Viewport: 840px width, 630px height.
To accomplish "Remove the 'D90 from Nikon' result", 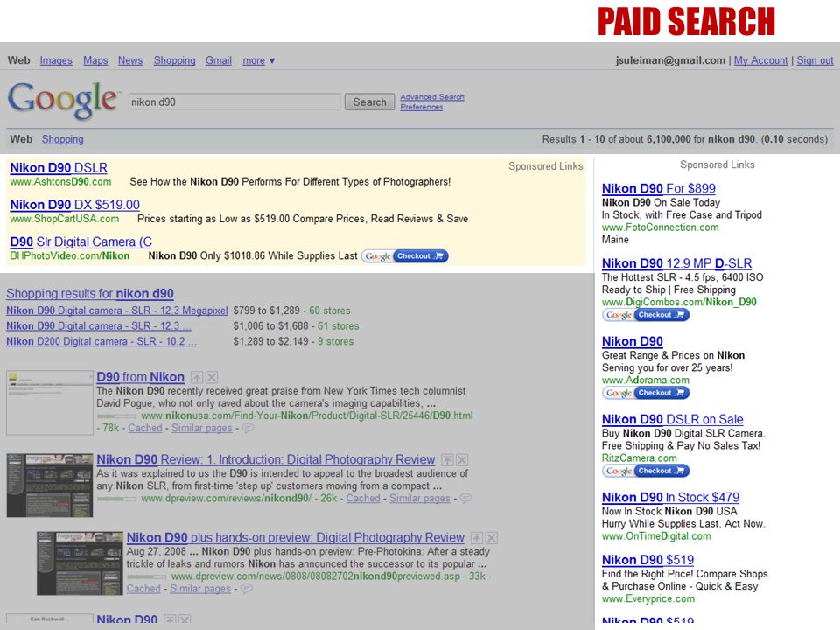I will click(x=212, y=378).
